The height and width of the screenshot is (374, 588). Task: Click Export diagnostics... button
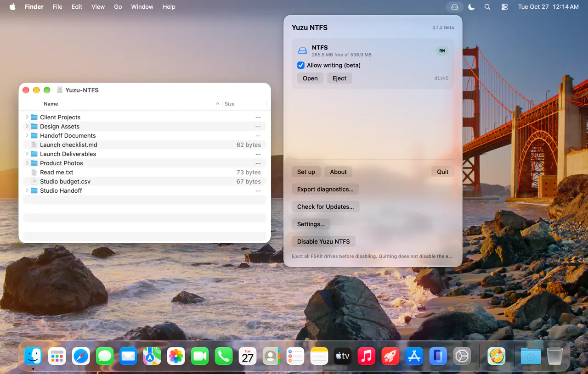(x=325, y=189)
